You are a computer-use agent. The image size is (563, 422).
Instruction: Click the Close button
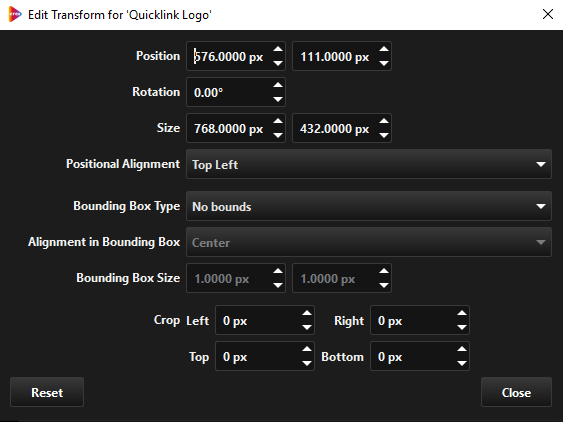(x=516, y=392)
